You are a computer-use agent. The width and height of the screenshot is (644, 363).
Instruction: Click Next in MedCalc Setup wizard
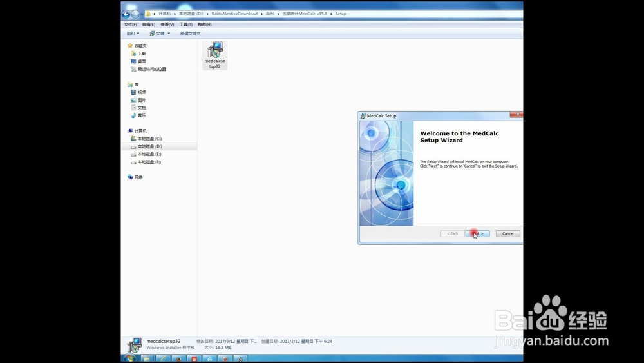477,233
